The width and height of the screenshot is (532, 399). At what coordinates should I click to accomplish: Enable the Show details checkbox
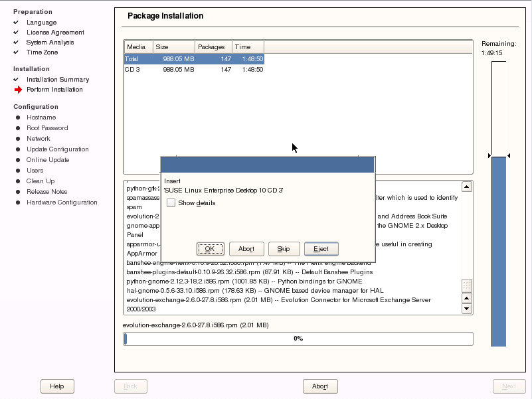tap(171, 203)
